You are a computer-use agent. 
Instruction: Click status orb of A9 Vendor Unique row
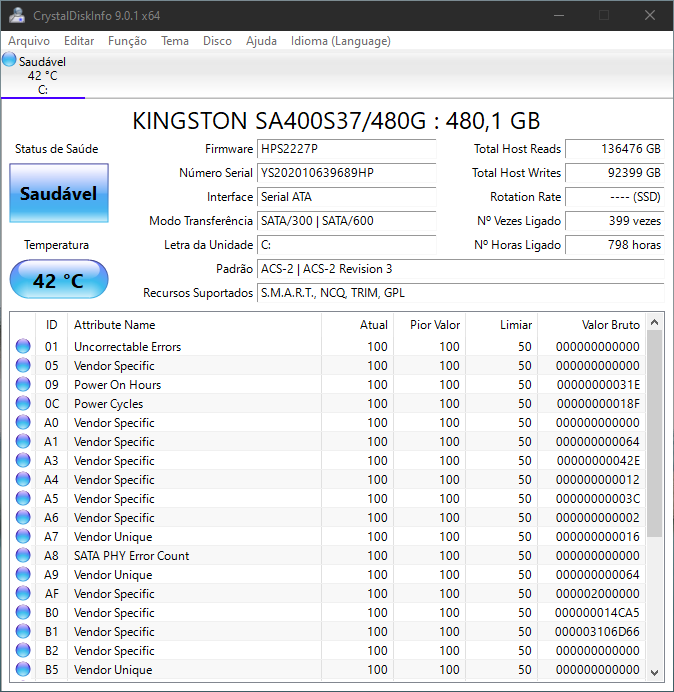(x=23, y=574)
